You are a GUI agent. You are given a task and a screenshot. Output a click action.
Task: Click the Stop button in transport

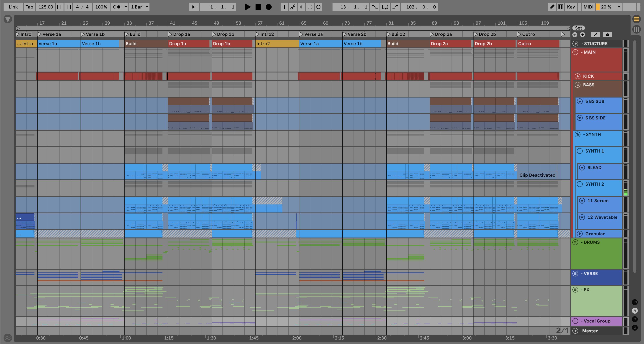pyautogui.click(x=258, y=7)
